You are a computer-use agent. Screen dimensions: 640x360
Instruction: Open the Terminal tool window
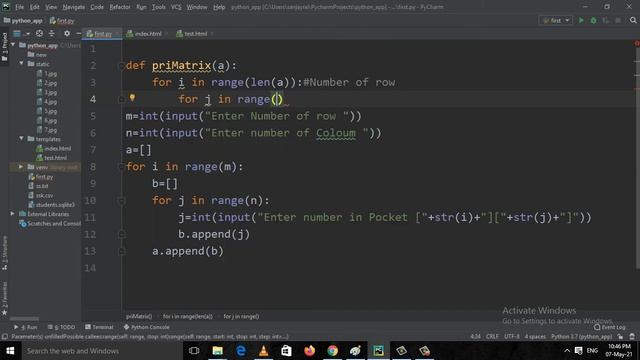click(x=99, y=327)
